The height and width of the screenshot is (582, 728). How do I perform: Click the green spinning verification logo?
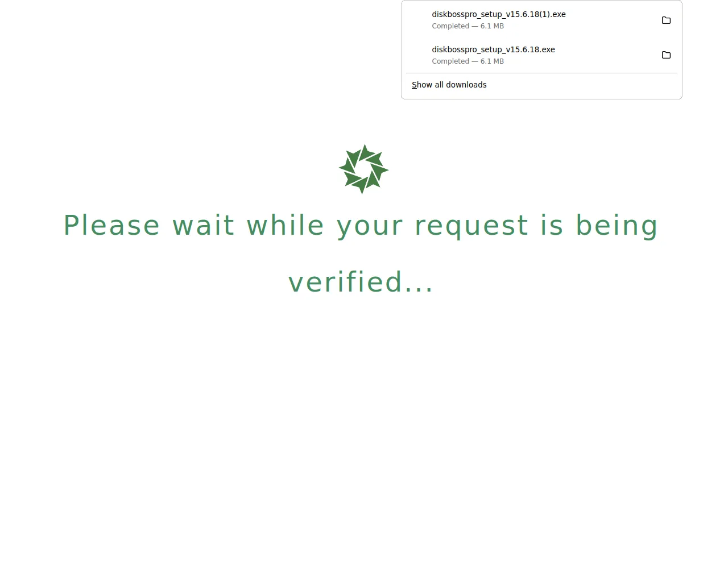pyautogui.click(x=363, y=169)
